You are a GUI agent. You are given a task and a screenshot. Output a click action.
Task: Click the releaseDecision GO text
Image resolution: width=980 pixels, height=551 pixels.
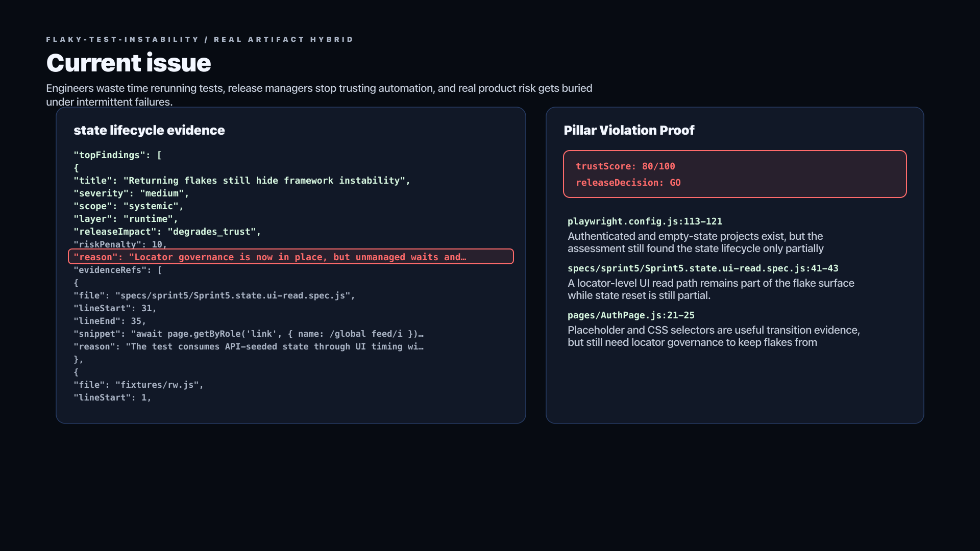628,183
